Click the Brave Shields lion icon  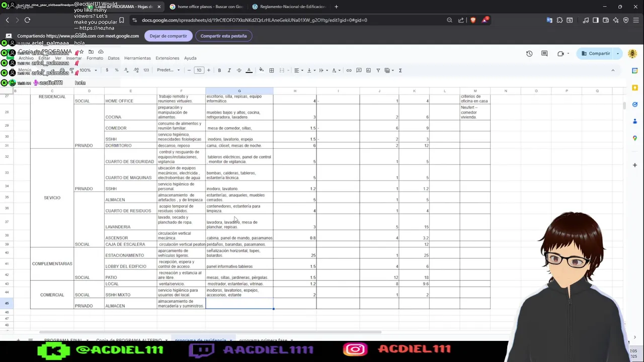pyautogui.click(x=473, y=20)
